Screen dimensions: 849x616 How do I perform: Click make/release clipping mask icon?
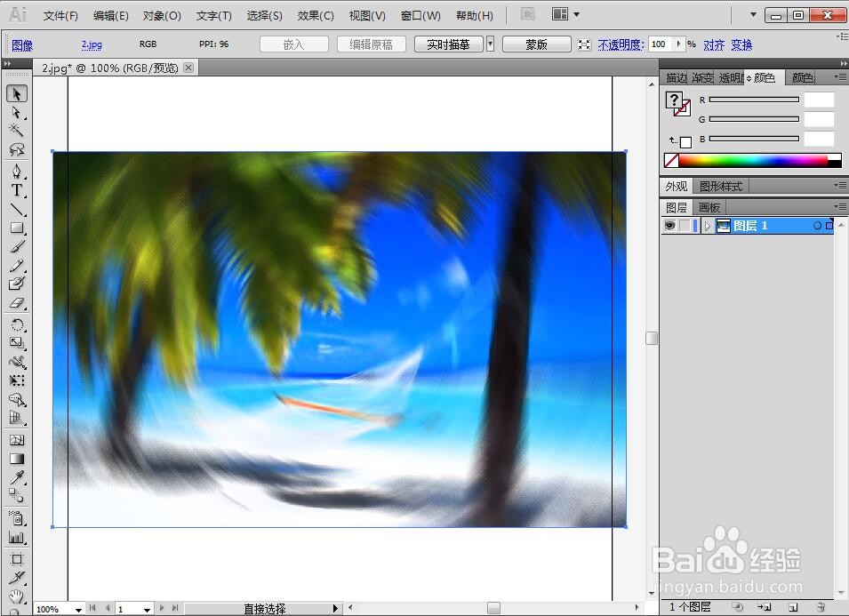pos(738,607)
